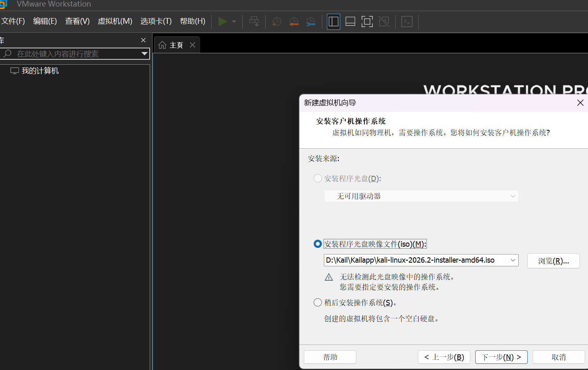Close the 主页 tab
This screenshot has width=588, height=370.
(x=193, y=45)
